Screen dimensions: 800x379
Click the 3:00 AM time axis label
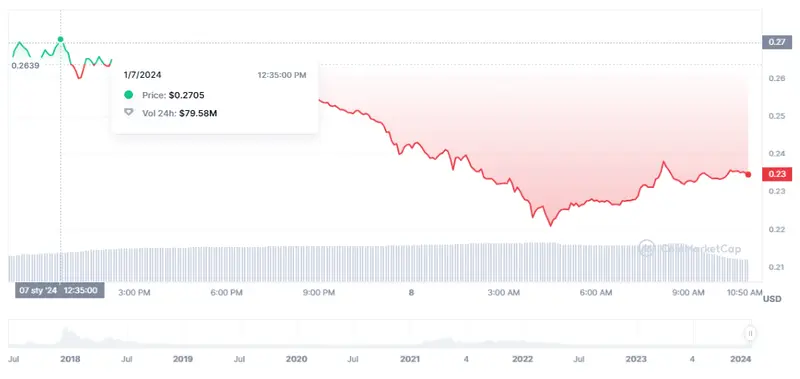coord(504,293)
